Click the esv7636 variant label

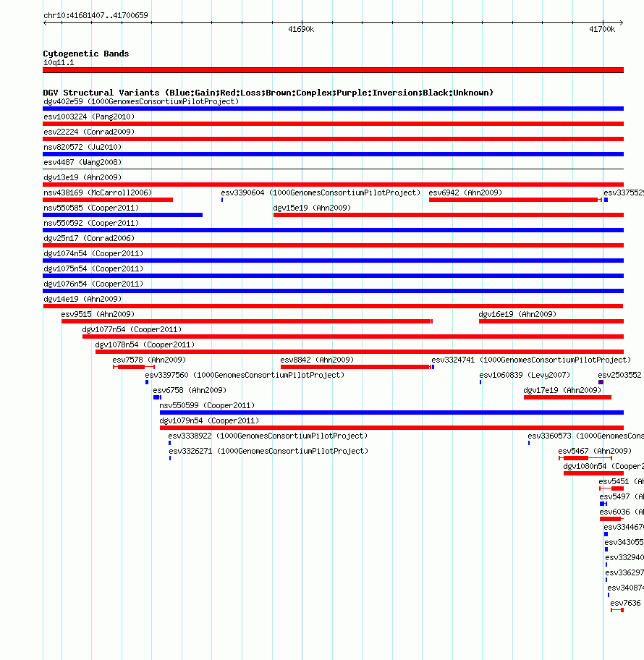[625, 603]
